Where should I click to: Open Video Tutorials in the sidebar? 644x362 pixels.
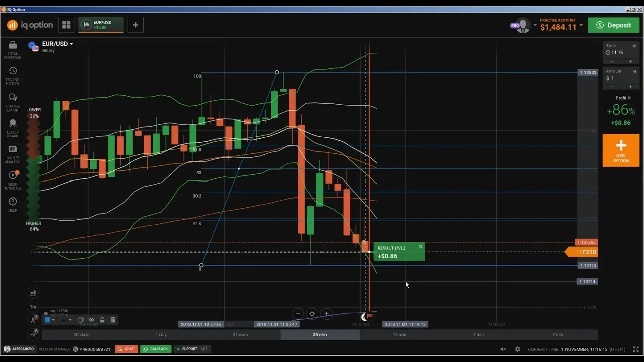coord(13,180)
